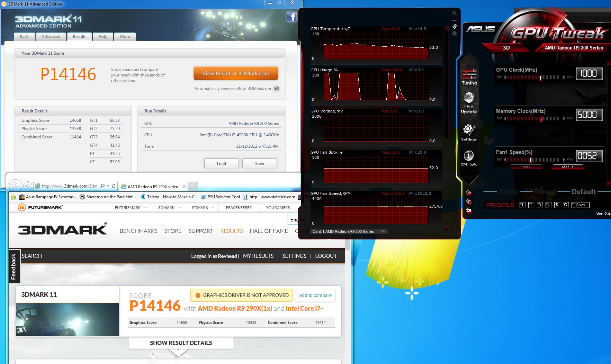Go forward in Internet Explorer

coord(28,186)
